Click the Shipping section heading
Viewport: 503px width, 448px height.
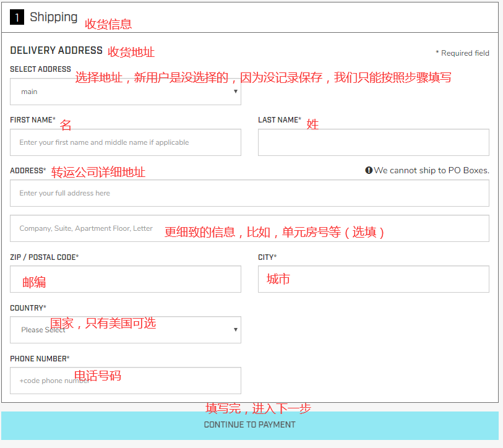tap(53, 17)
